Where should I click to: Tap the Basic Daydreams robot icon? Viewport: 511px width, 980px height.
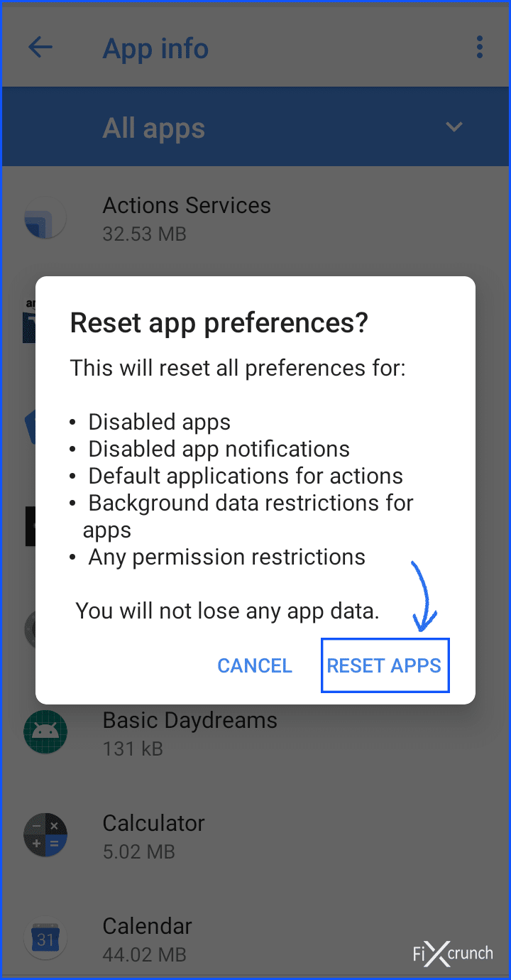click(x=45, y=733)
